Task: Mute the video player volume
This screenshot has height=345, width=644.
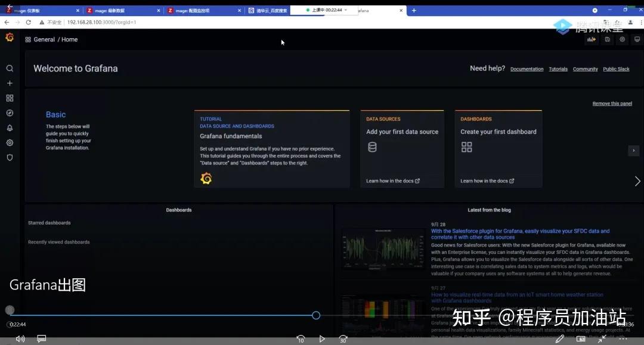Action: 20,338
